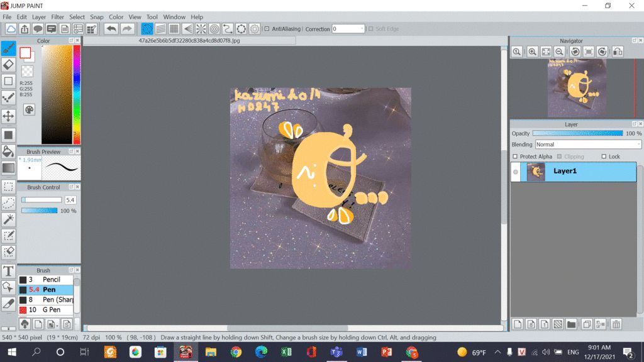The width and height of the screenshot is (644, 362).
Task: Select the Magic Wand tool
Action: (x=8, y=219)
